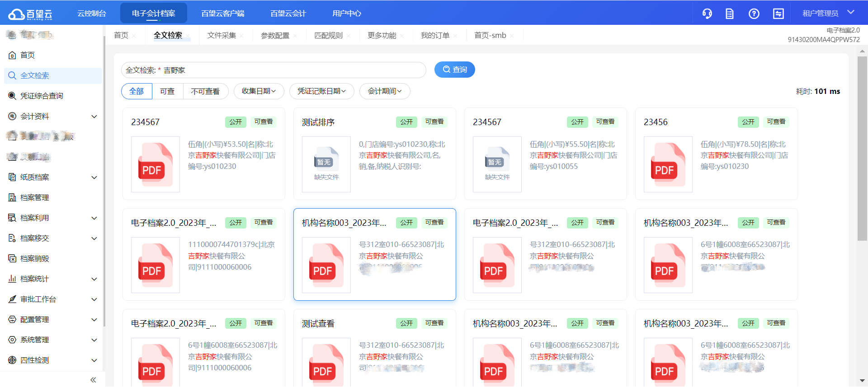Expand the 档案统计 sidebar menu
The width and height of the screenshot is (868, 387).
[x=94, y=279]
